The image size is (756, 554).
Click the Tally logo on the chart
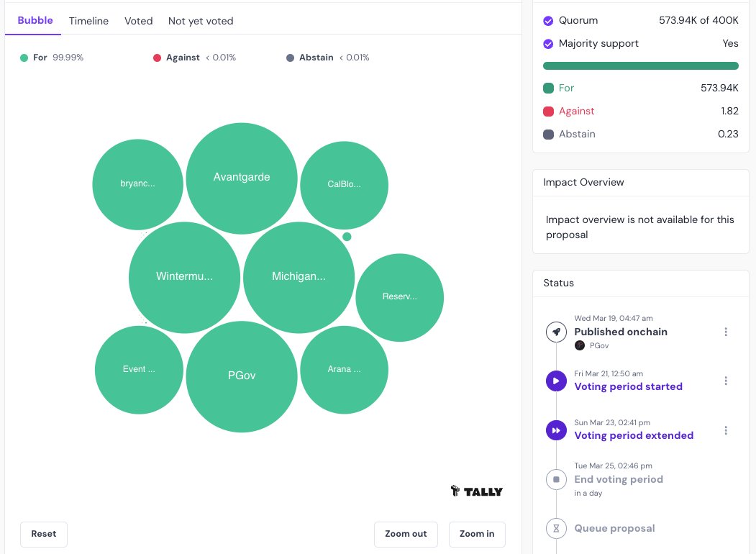tap(477, 491)
